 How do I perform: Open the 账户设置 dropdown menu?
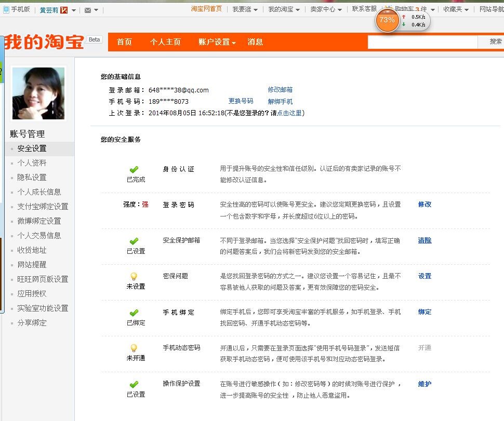pyautogui.click(x=217, y=42)
